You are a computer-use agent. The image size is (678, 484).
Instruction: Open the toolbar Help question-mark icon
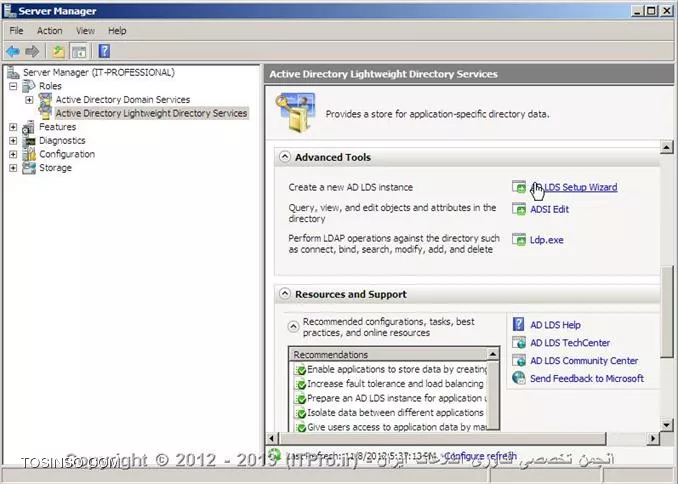(x=104, y=51)
